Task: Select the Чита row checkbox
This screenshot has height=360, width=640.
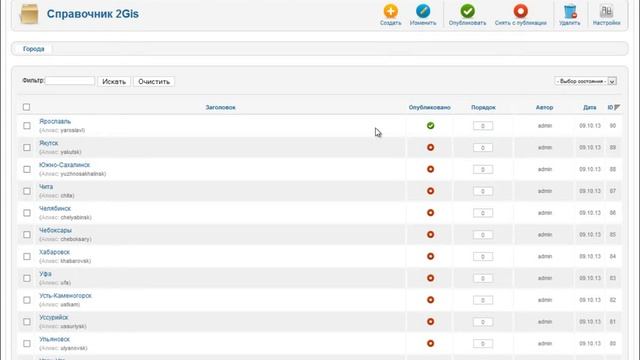Action: [x=27, y=191]
